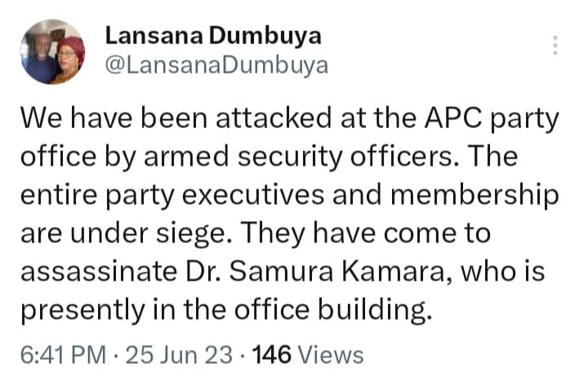The width and height of the screenshot is (588, 386).
Task: Click the @LansanaDumbuya handle
Action: coord(216,66)
